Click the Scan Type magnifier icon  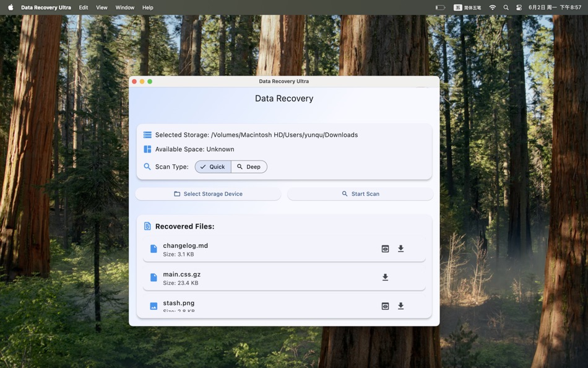coord(147,167)
